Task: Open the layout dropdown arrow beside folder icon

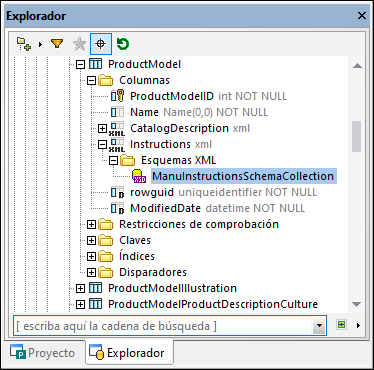Action: tap(40, 44)
